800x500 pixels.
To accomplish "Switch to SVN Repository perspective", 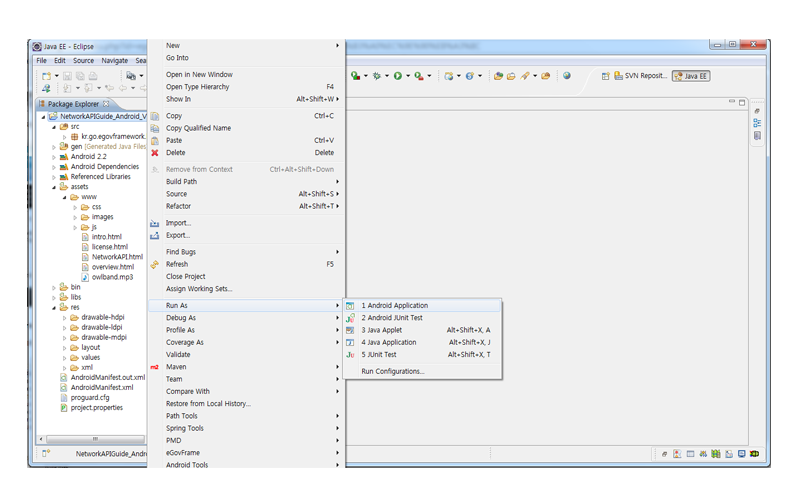I will coord(640,76).
